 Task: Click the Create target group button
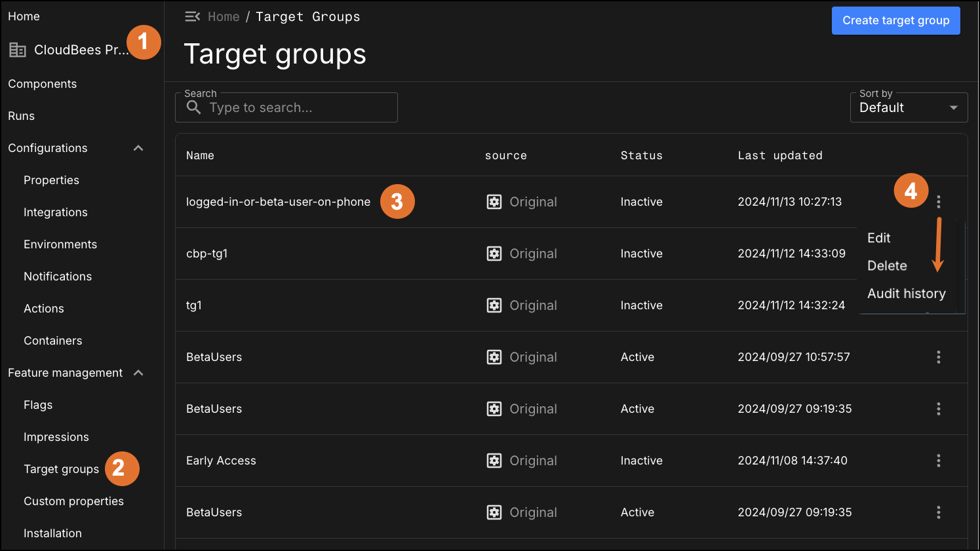[896, 20]
